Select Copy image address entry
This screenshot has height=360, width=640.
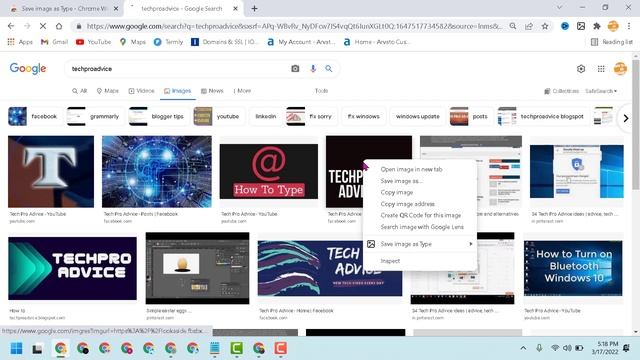pyautogui.click(x=407, y=204)
